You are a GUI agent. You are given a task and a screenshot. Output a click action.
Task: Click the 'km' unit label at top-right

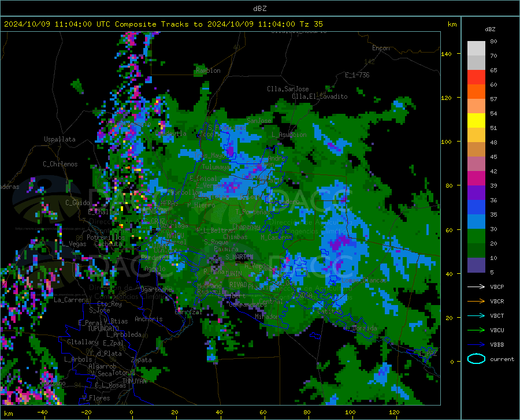[452, 24]
